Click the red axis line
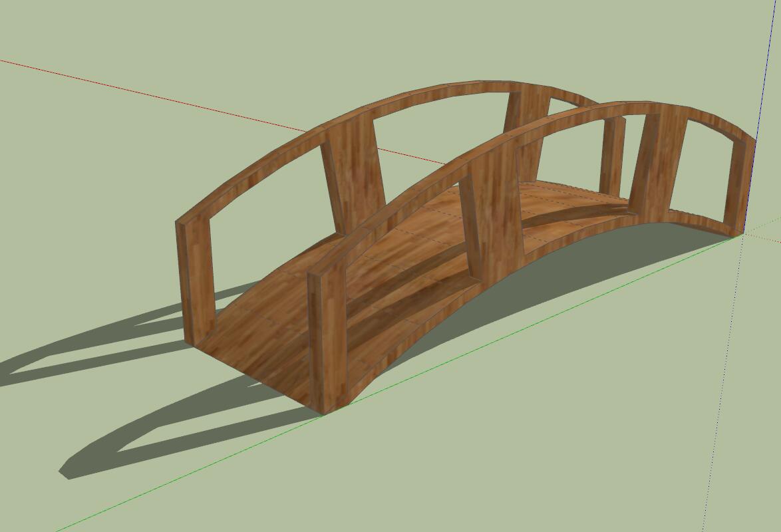The image size is (781, 532). pyautogui.click(x=200, y=105)
